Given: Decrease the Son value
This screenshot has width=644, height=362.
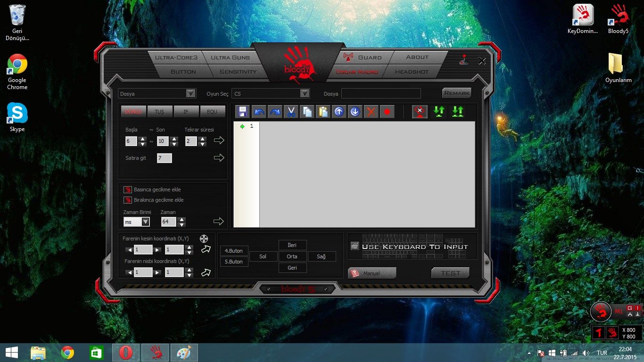Looking at the screenshot, I should coord(174,144).
